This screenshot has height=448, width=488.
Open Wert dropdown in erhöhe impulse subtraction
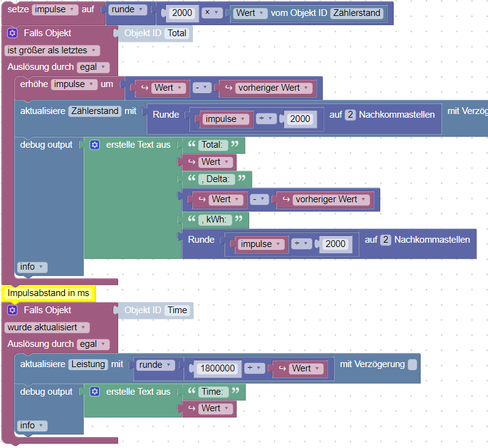(168, 88)
